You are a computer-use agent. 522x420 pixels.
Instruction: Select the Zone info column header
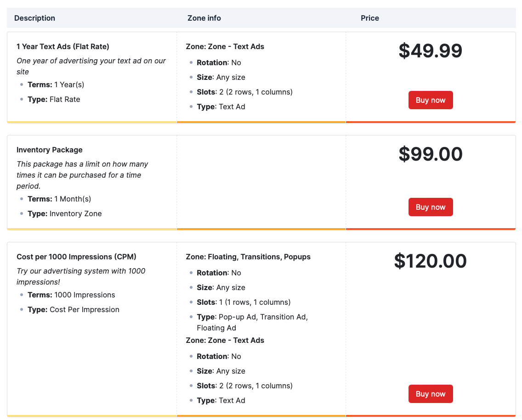tap(204, 18)
